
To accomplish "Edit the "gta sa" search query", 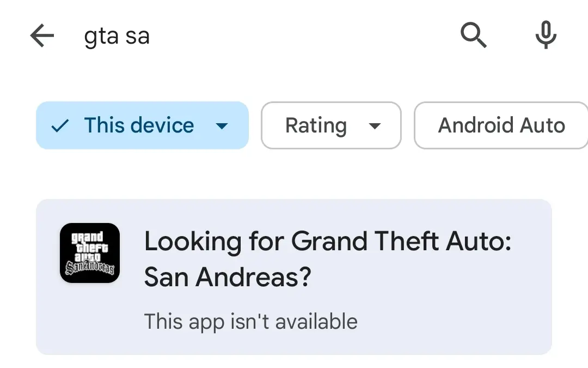I will pos(117,37).
